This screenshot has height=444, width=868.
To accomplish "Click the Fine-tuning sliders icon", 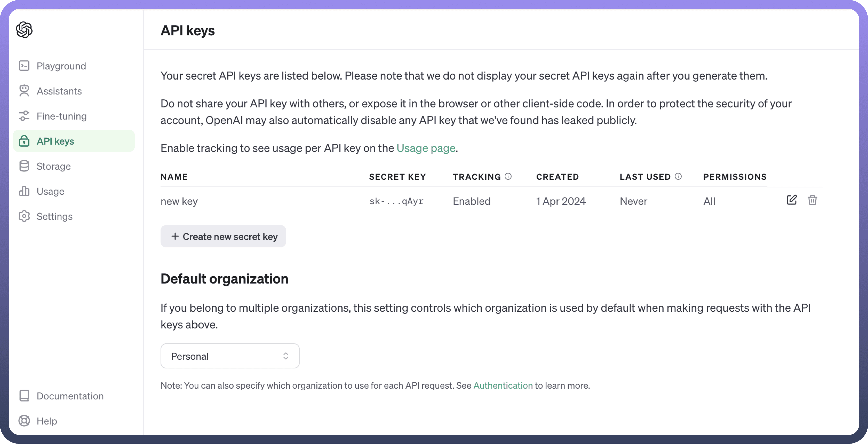I will pos(24,116).
